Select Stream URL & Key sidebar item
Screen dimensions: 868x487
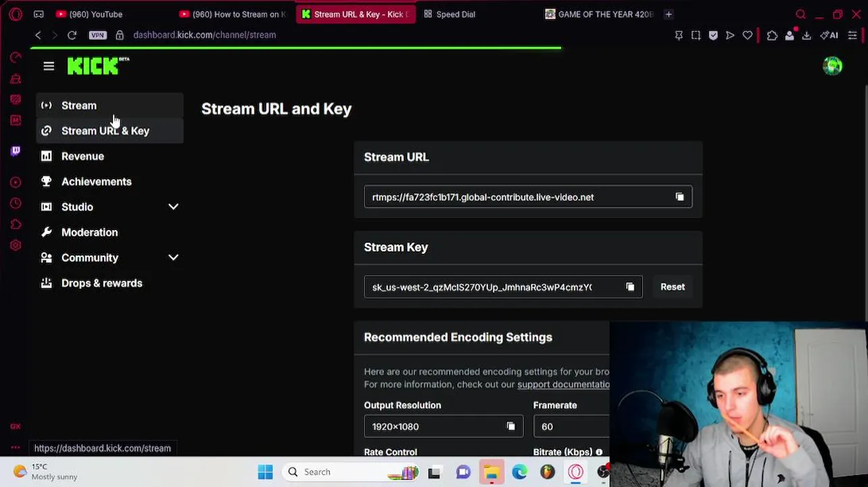pos(110,131)
